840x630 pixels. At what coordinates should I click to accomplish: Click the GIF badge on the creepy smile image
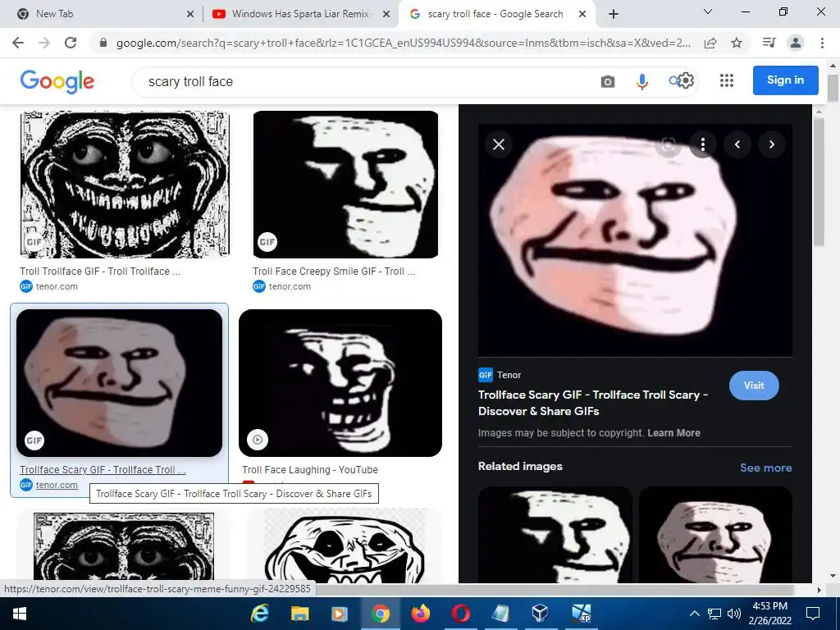point(267,242)
